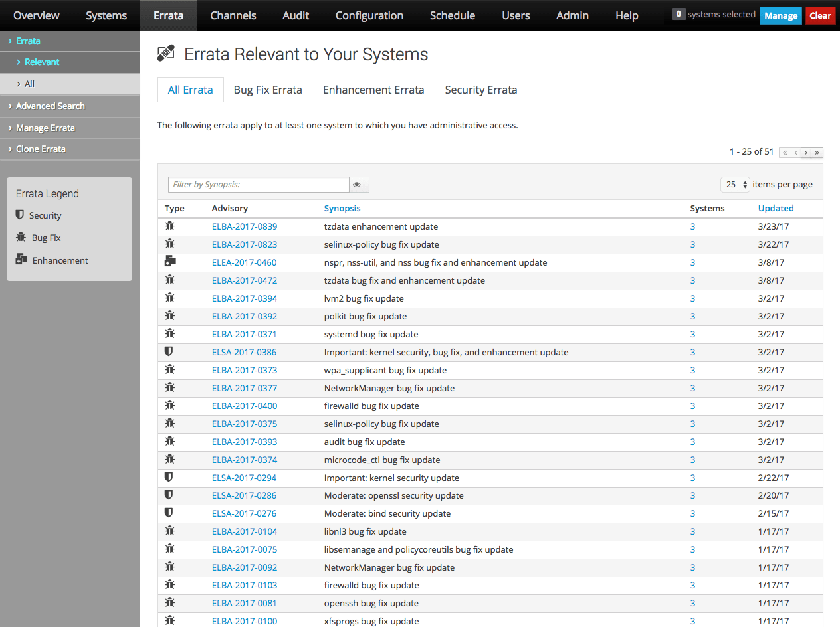Expand Advanced Search in the sidebar

pyautogui.click(x=70, y=106)
